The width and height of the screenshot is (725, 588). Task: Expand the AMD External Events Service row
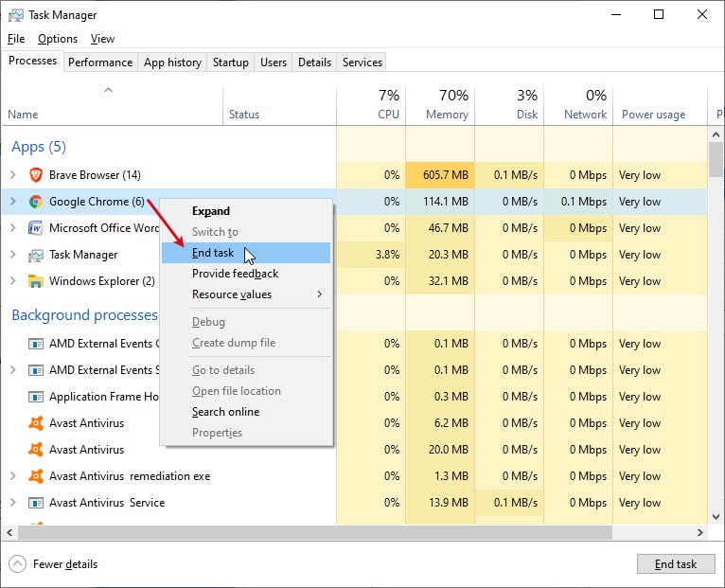coord(13,370)
